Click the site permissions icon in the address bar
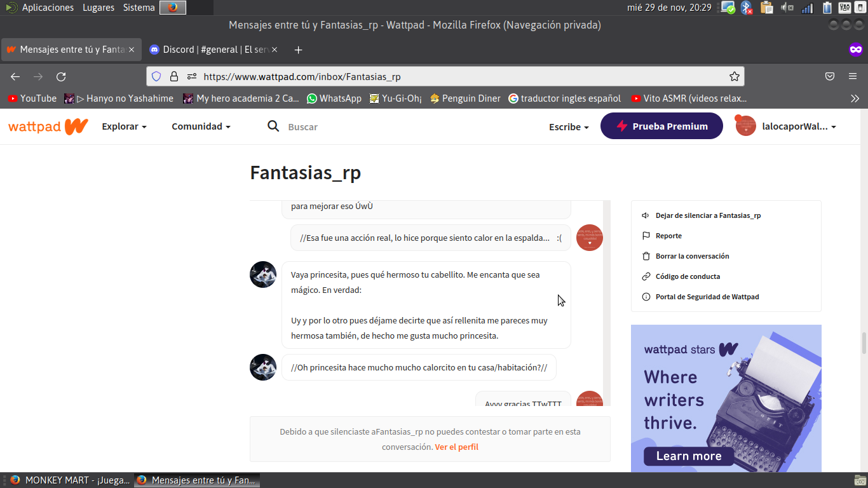 click(x=192, y=77)
